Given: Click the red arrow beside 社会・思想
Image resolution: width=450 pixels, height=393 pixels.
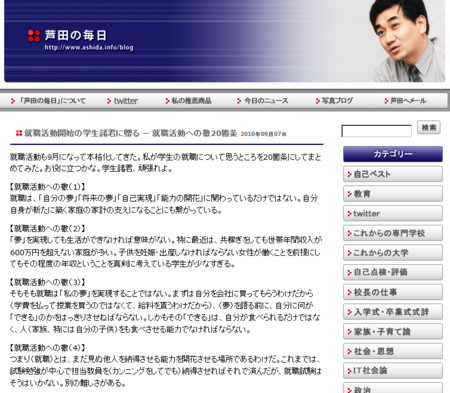Looking at the screenshot, I should 349,351.
